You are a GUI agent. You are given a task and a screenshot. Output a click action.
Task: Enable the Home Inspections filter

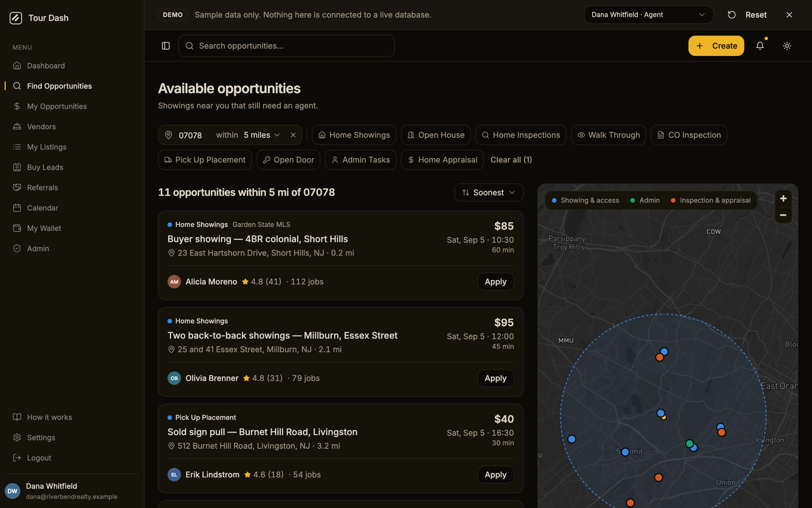521,135
